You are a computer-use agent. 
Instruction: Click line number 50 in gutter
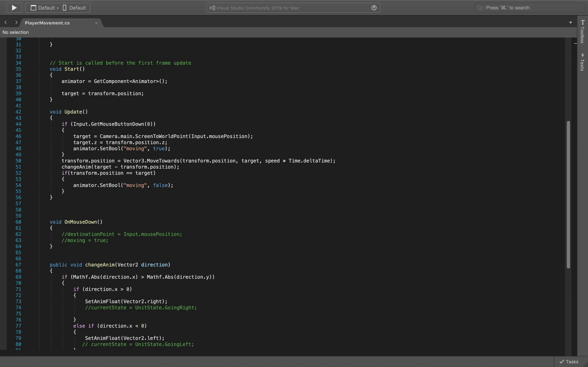tap(18, 161)
